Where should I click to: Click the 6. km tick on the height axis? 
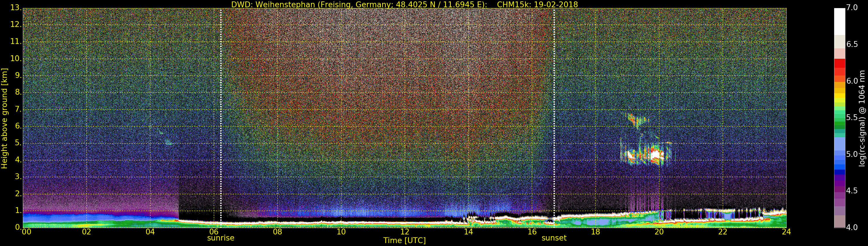(x=18, y=126)
